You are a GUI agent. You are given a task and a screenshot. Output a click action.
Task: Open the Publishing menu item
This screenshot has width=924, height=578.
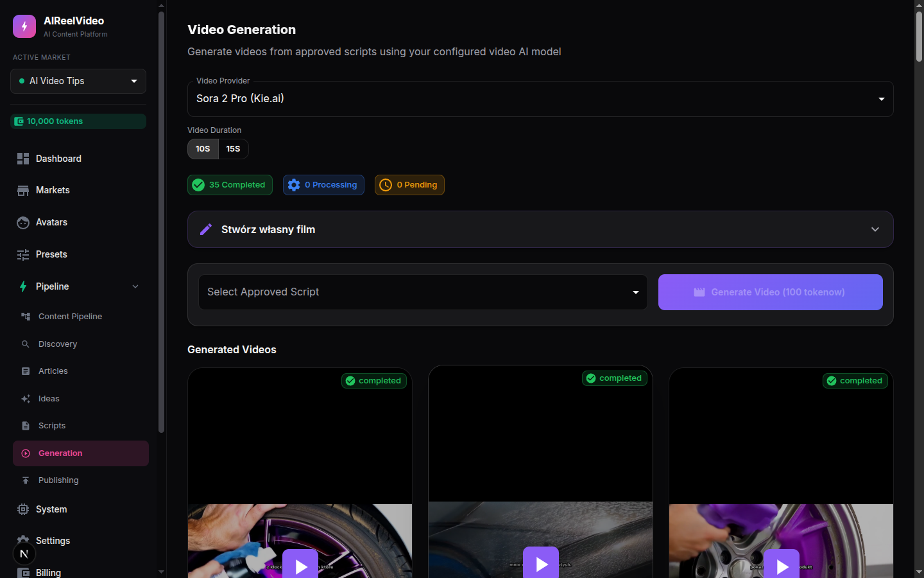click(58, 480)
